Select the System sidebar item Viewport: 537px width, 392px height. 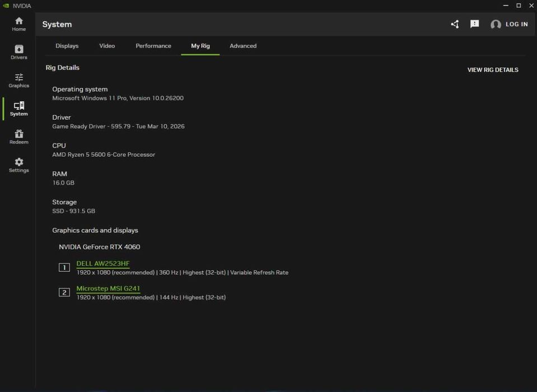(19, 109)
